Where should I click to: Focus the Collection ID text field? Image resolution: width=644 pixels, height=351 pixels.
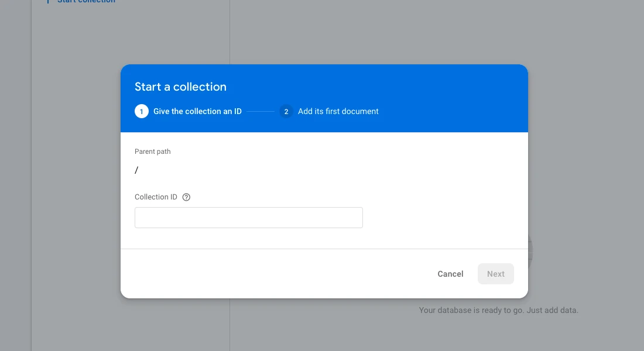pyautogui.click(x=248, y=218)
